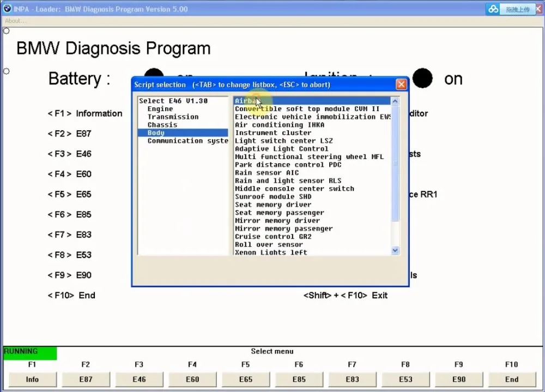The image size is (545, 392).
Task: Click the <F6> E85 menu line
Action: point(69,215)
